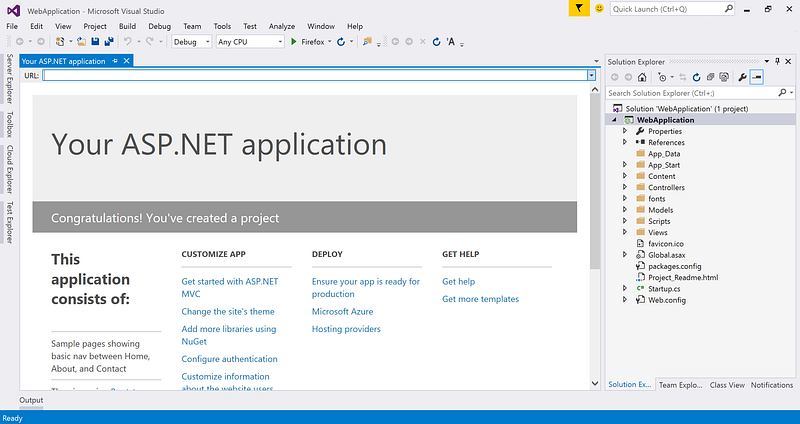Open the Output panel tab
The width and height of the screenshot is (800, 424).
click(31, 400)
